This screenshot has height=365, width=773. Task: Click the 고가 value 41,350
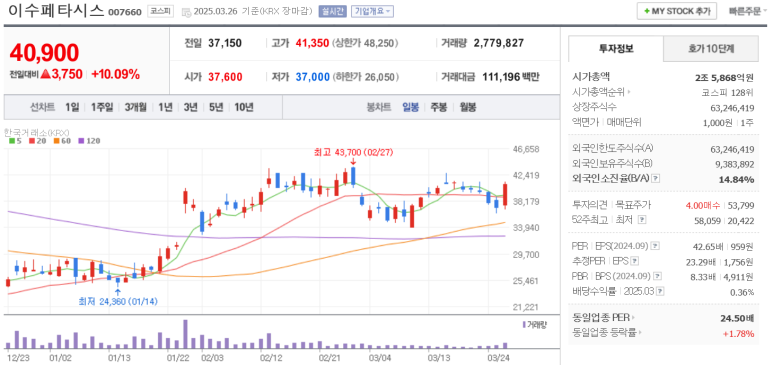point(312,43)
